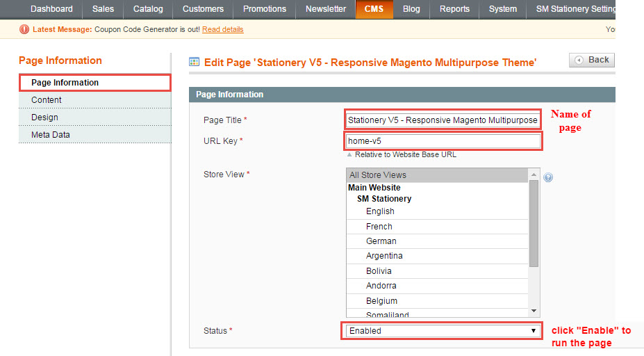Click into the Page Title input field
This screenshot has height=356, width=644.
pos(443,120)
